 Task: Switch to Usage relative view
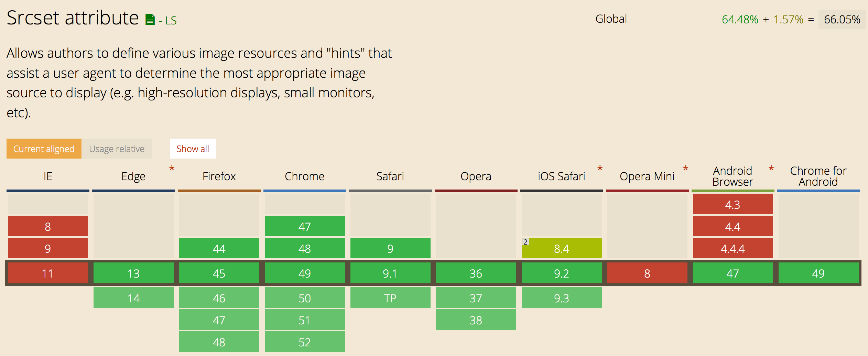coord(117,149)
